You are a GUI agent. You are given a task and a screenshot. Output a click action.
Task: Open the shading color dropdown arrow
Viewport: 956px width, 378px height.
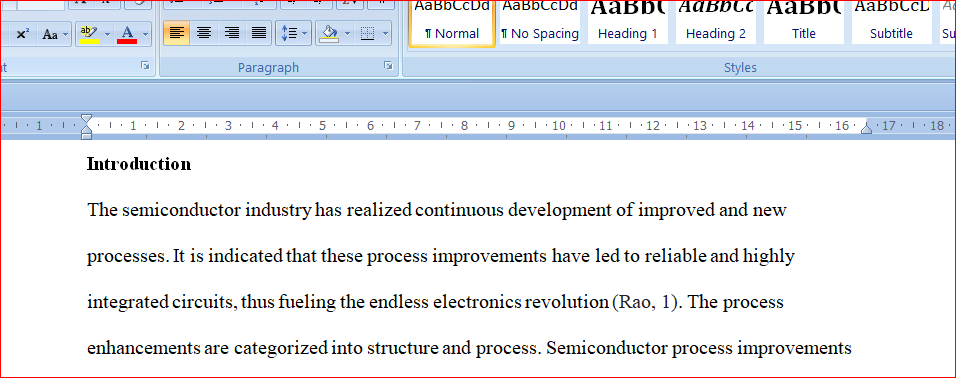[x=347, y=34]
